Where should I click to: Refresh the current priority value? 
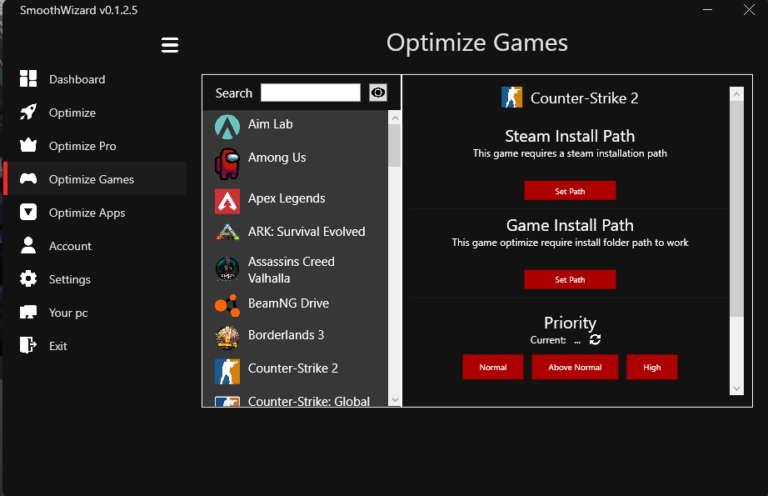(x=595, y=339)
